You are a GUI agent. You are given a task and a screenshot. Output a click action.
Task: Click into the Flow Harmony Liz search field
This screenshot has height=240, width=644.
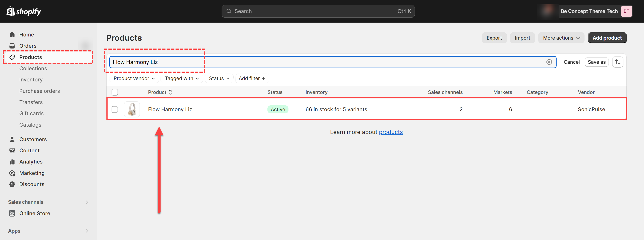pyautogui.click(x=333, y=62)
